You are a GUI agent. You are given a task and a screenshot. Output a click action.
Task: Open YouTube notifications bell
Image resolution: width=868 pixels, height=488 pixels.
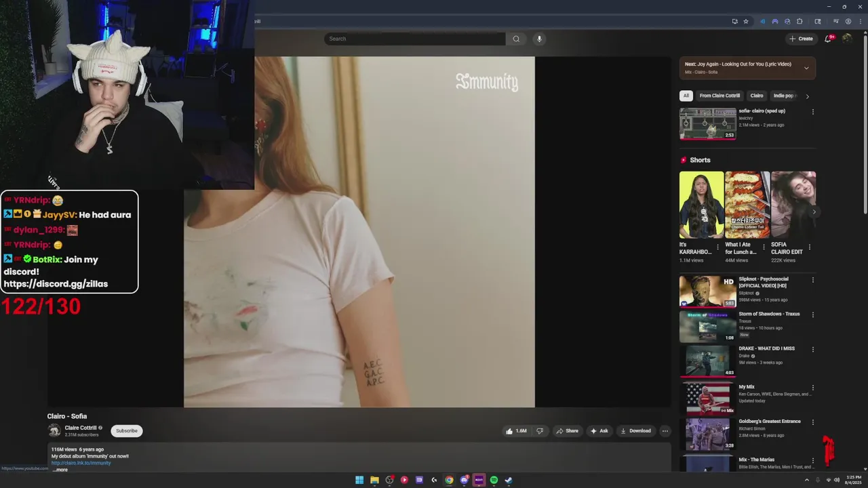(828, 39)
